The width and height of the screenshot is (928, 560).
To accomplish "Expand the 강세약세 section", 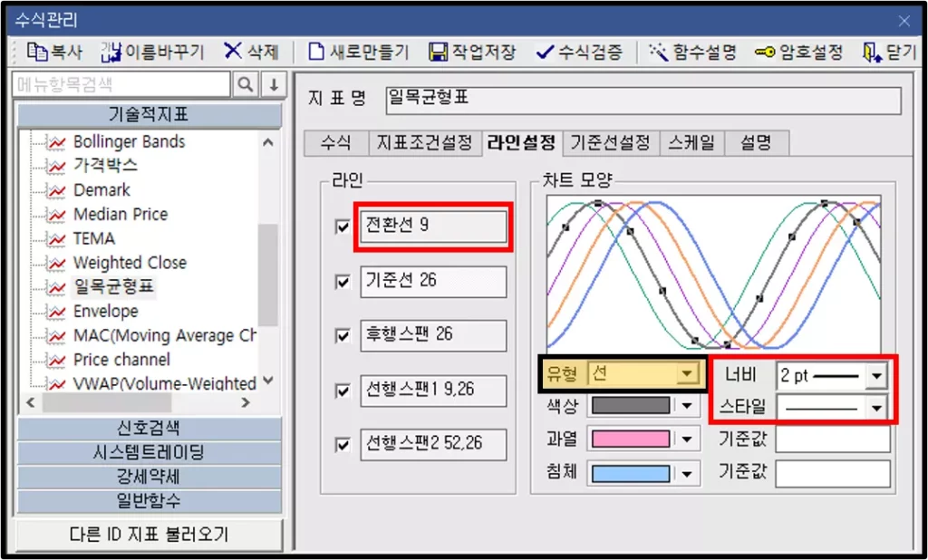I will pyautogui.click(x=150, y=478).
